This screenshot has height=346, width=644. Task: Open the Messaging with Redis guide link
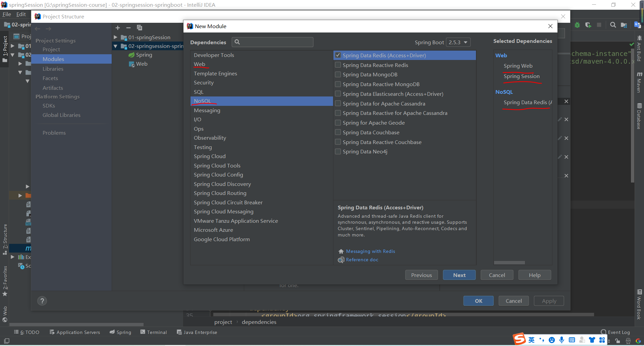click(x=371, y=251)
